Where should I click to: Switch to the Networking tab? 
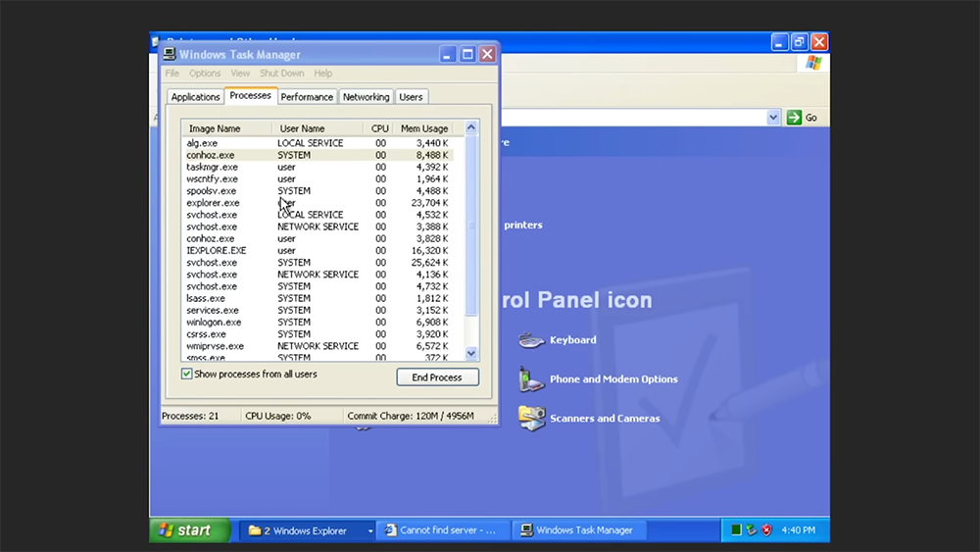tap(367, 97)
